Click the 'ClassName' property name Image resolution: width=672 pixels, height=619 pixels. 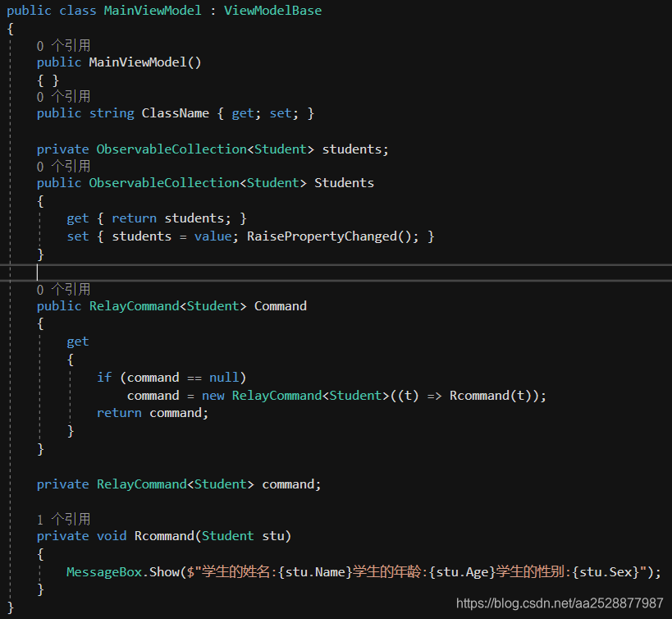click(x=176, y=113)
